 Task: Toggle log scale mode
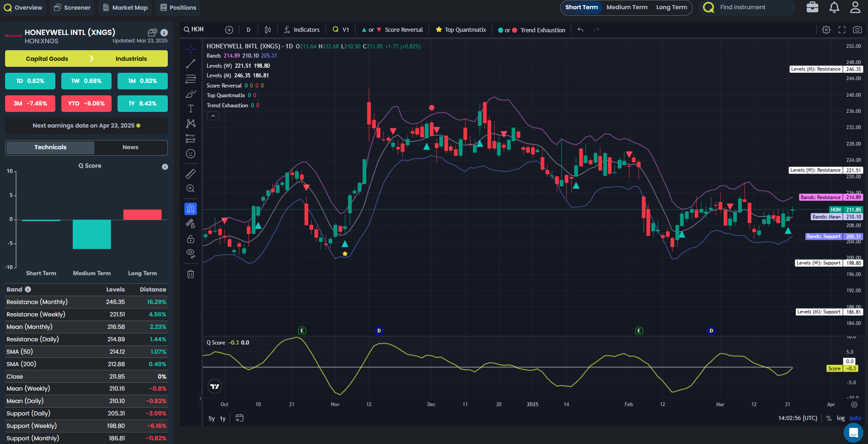point(841,418)
